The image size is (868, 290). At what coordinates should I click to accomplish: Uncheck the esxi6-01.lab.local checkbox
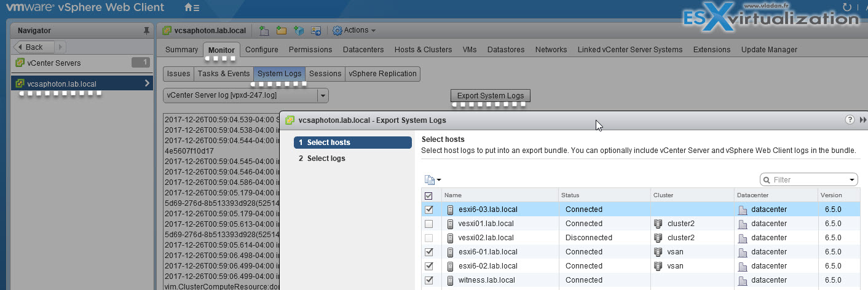coord(428,252)
